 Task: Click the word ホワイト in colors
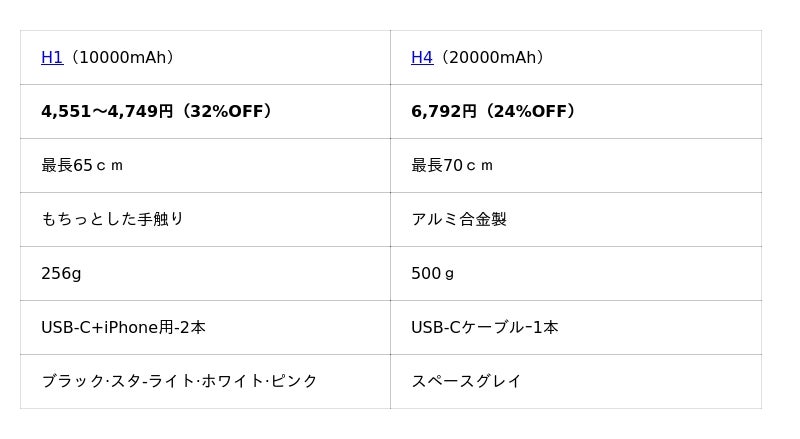click(235, 382)
